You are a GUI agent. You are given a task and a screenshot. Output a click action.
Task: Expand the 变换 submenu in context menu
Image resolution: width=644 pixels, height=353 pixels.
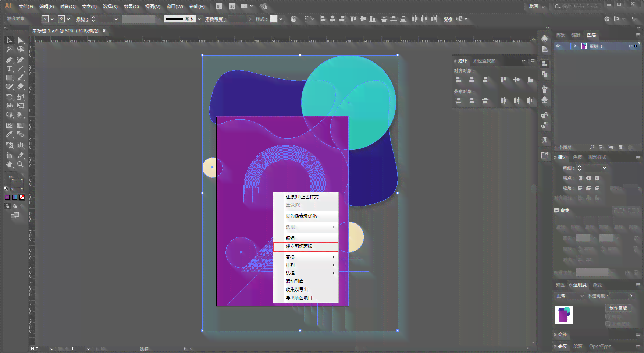pyautogui.click(x=306, y=257)
